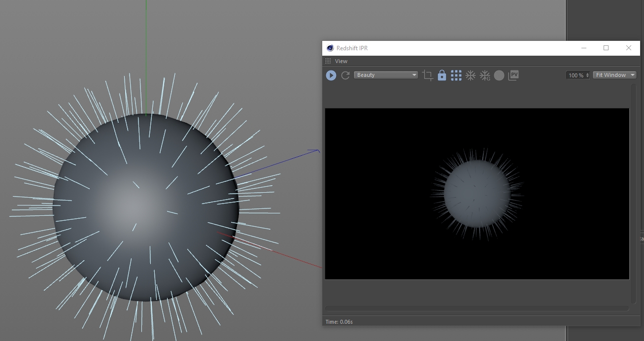The height and width of the screenshot is (341, 644).
Task: Click the Redshift IPR render preview image
Action: click(477, 194)
